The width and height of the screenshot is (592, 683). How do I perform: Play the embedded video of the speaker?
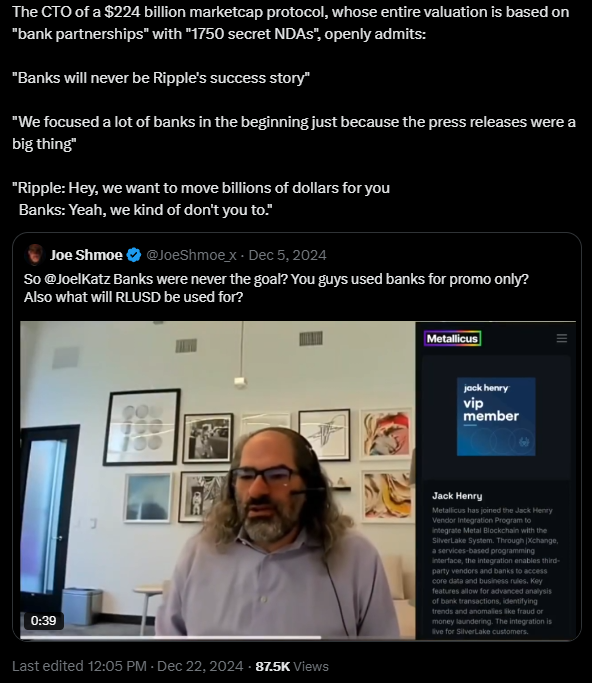(218, 480)
